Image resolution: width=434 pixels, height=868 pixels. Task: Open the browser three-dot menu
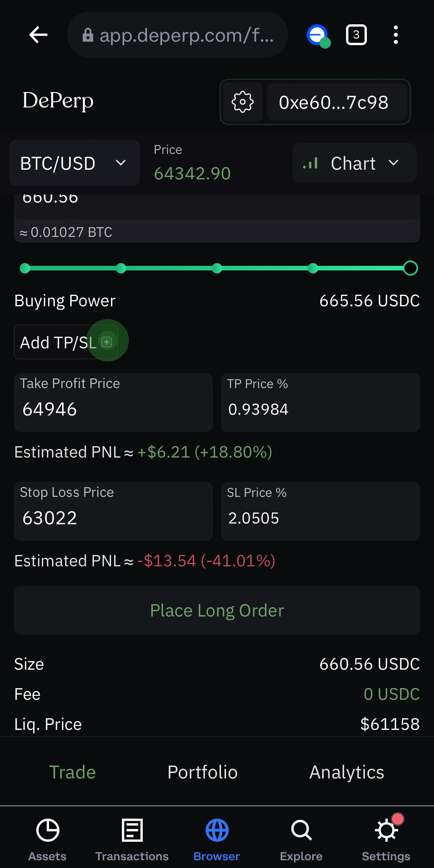pyautogui.click(x=395, y=35)
